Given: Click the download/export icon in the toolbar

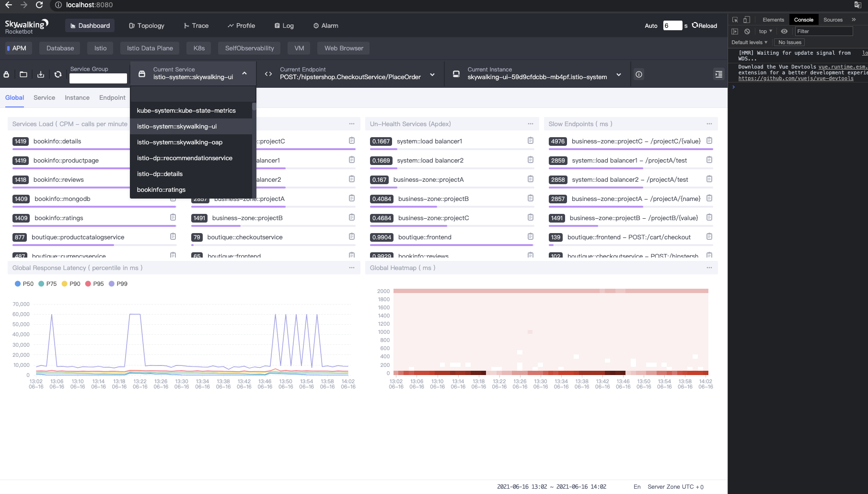Looking at the screenshot, I should [x=41, y=74].
